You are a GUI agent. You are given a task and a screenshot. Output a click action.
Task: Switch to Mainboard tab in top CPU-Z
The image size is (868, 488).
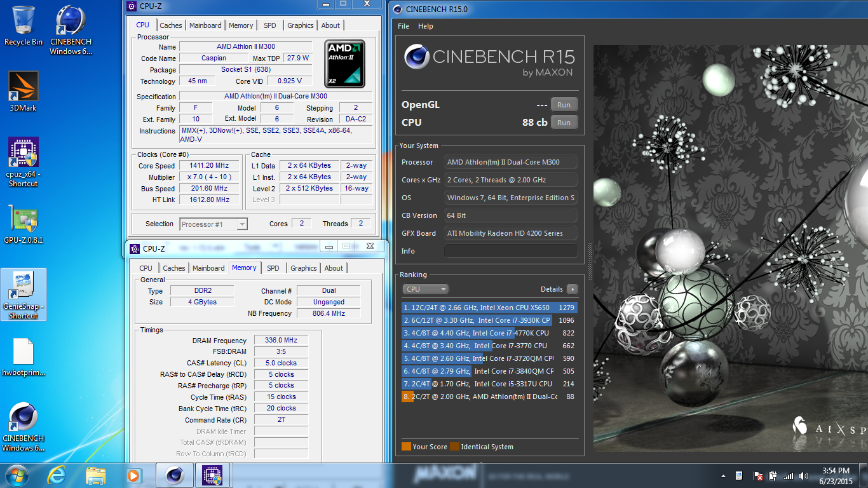206,25
